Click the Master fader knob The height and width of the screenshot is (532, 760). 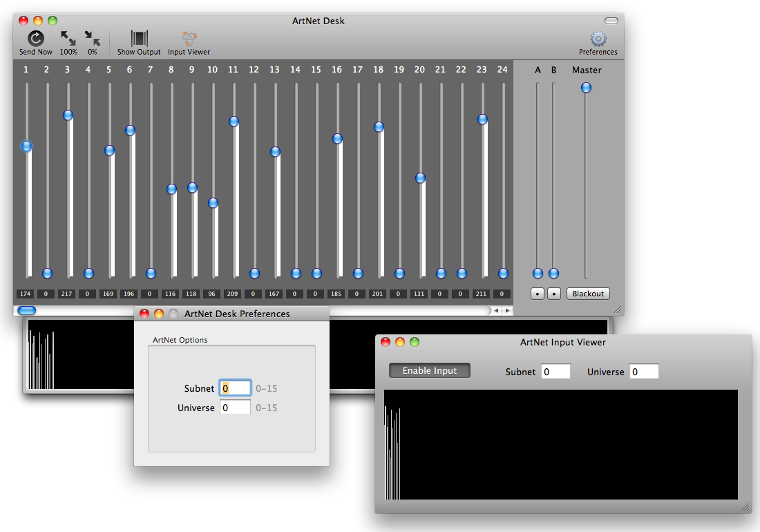click(x=586, y=88)
